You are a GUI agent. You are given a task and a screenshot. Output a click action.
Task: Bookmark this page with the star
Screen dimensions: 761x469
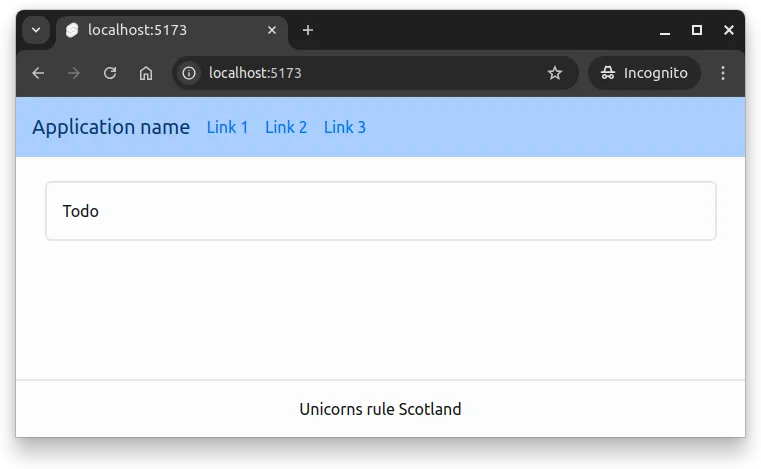pyautogui.click(x=555, y=73)
